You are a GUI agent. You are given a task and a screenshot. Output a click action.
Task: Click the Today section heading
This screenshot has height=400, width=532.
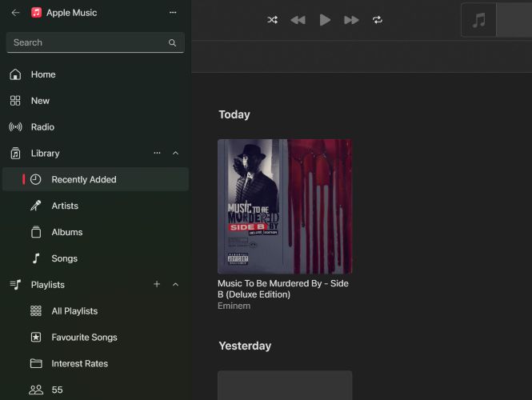coord(234,114)
